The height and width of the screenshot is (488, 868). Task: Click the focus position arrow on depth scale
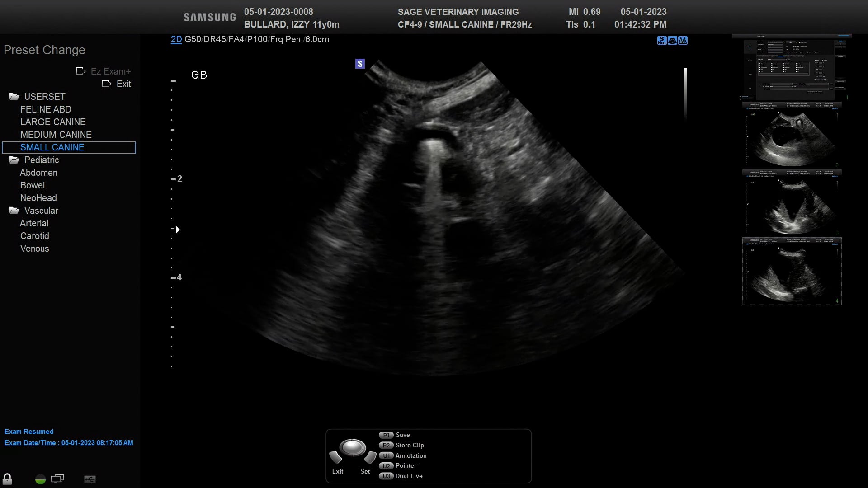pyautogui.click(x=178, y=230)
